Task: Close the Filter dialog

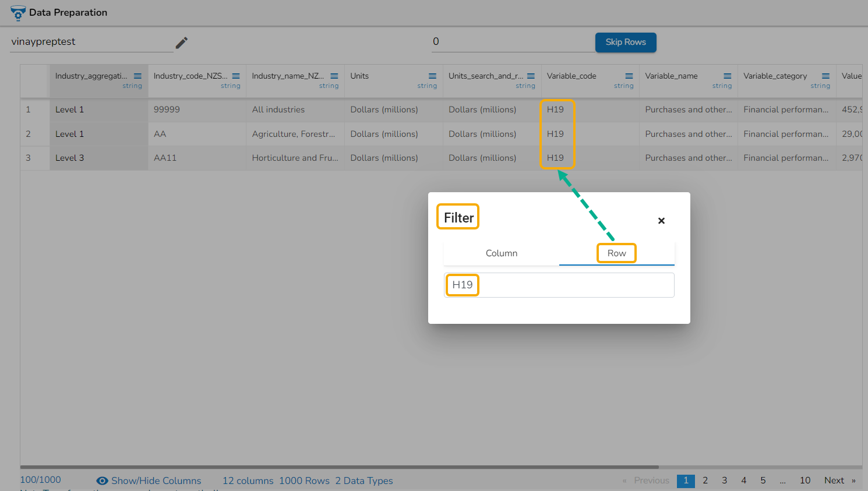Action: coord(661,221)
